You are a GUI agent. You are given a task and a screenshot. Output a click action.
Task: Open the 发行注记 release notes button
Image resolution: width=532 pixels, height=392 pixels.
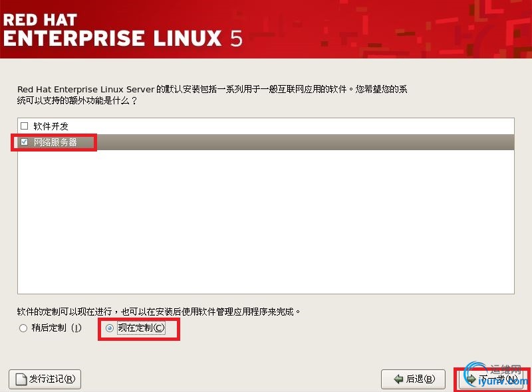[45, 379]
